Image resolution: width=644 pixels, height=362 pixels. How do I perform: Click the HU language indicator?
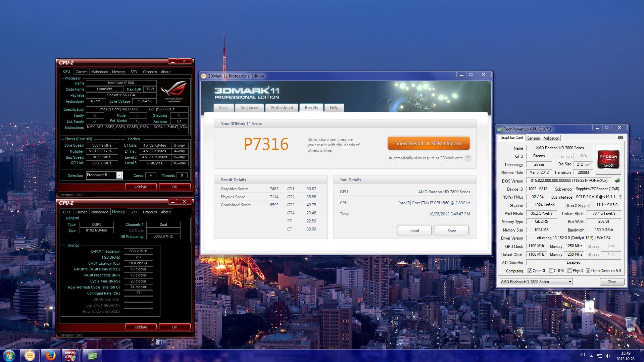(582, 355)
